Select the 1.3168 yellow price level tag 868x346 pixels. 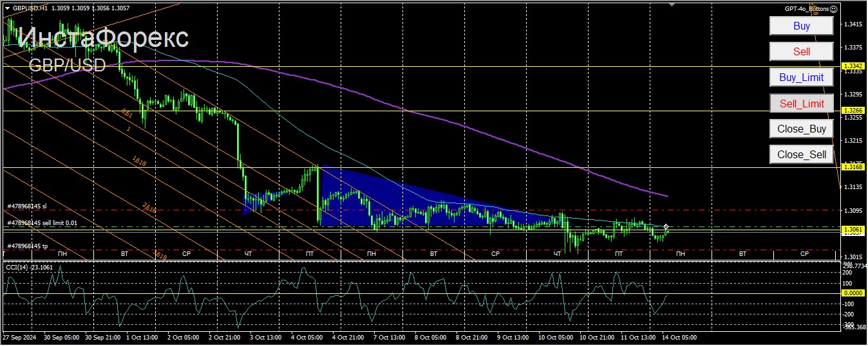pyautogui.click(x=853, y=167)
